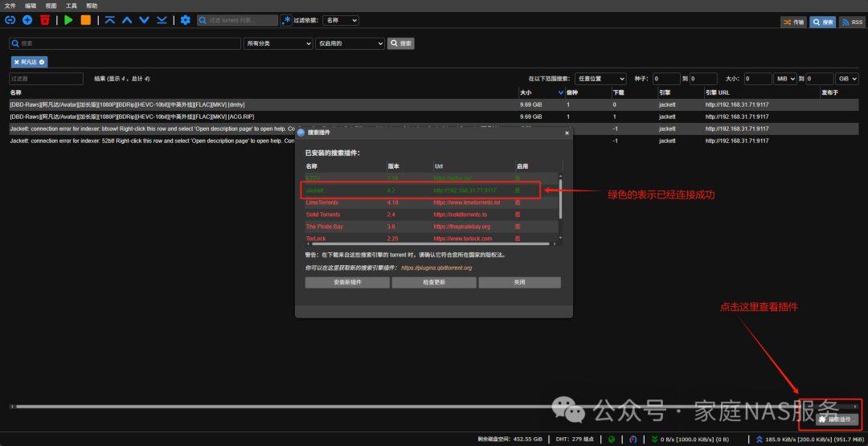
Task: Click the orange pause stop icon
Action: click(86, 20)
